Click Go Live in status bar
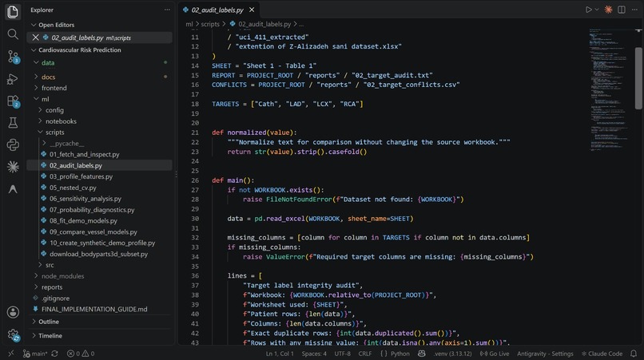The image size is (644, 360). (495, 354)
